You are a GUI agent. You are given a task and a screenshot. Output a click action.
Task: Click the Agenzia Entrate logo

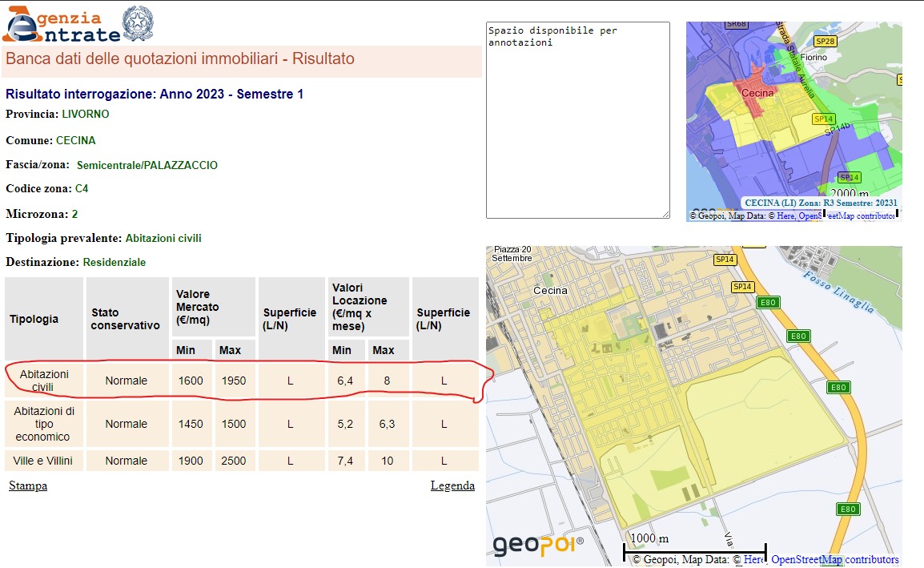pyautogui.click(x=62, y=24)
